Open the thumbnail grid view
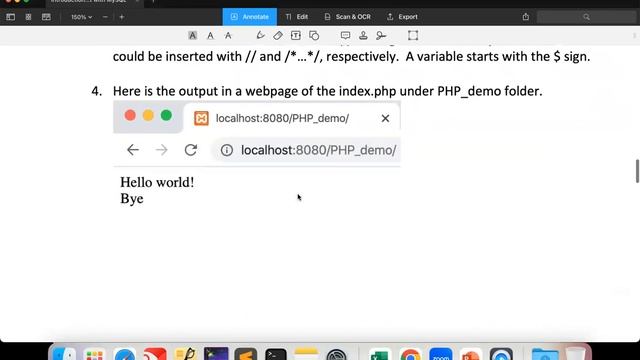This screenshot has width=640, height=360. point(28,17)
